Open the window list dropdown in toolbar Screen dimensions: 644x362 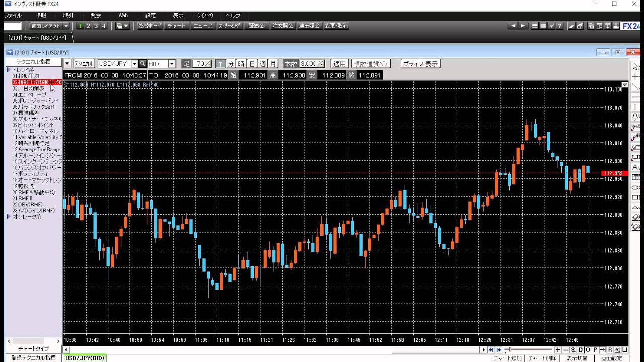coord(122,26)
